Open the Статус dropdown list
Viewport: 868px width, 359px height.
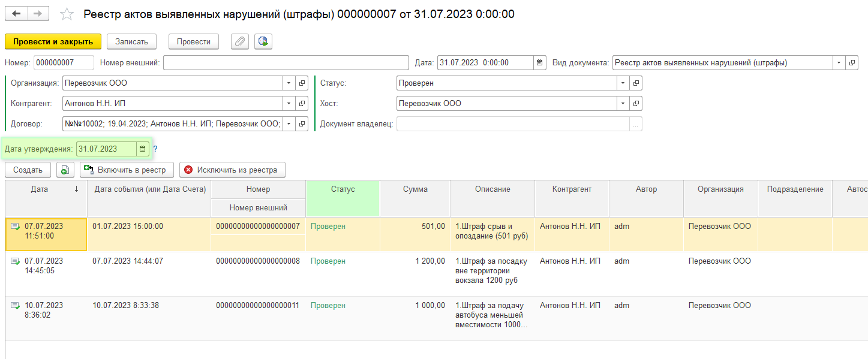623,83
